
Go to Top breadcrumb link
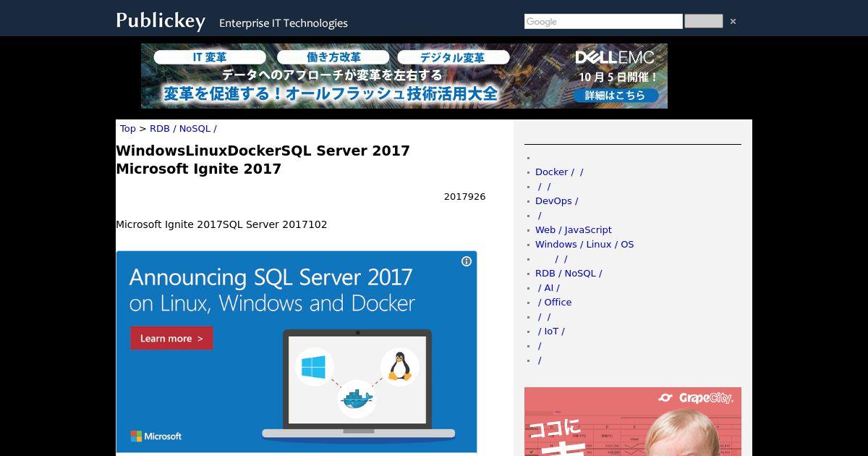coord(128,129)
